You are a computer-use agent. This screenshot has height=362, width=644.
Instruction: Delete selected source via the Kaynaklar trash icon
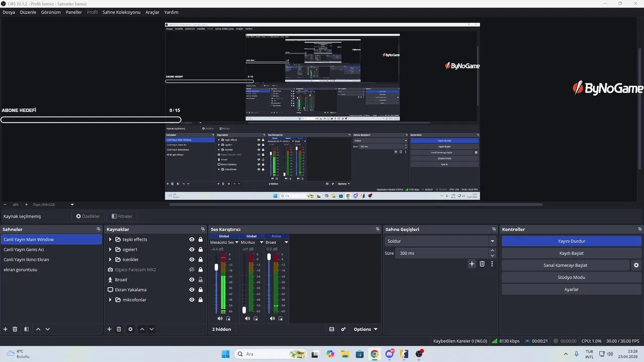tap(119, 329)
